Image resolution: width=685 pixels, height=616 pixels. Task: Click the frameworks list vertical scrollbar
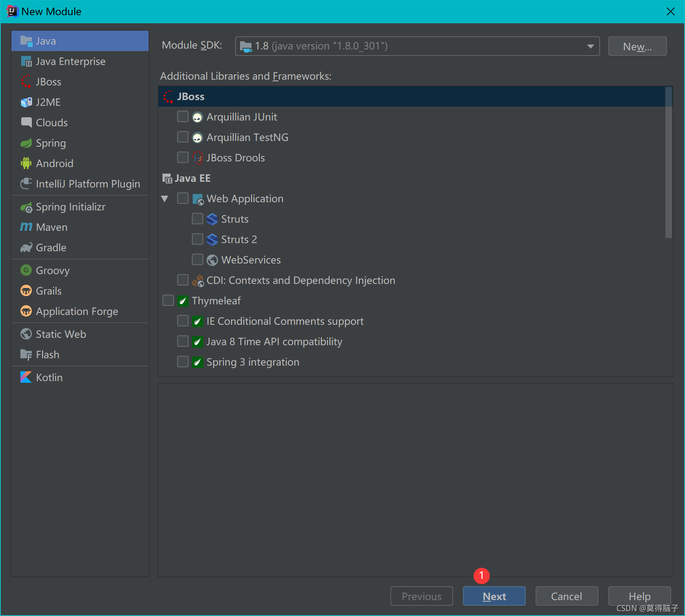tap(668, 163)
